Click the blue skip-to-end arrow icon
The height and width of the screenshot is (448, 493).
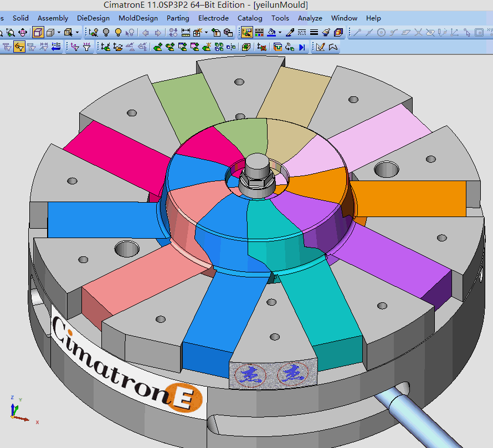click(x=302, y=47)
